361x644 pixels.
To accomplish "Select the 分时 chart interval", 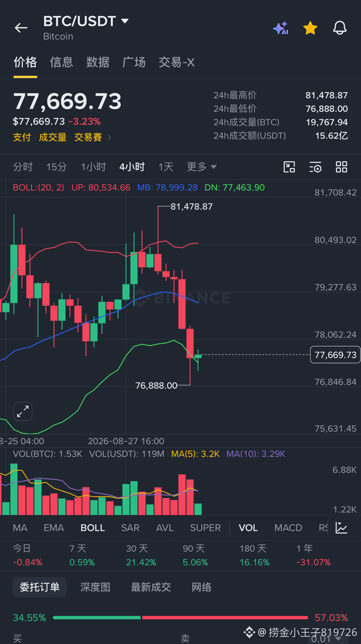I will [x=23, y=167].
